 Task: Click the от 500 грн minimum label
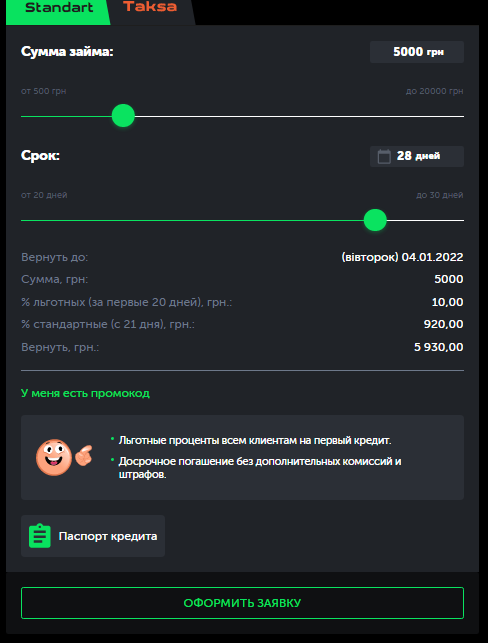point(43,91)
